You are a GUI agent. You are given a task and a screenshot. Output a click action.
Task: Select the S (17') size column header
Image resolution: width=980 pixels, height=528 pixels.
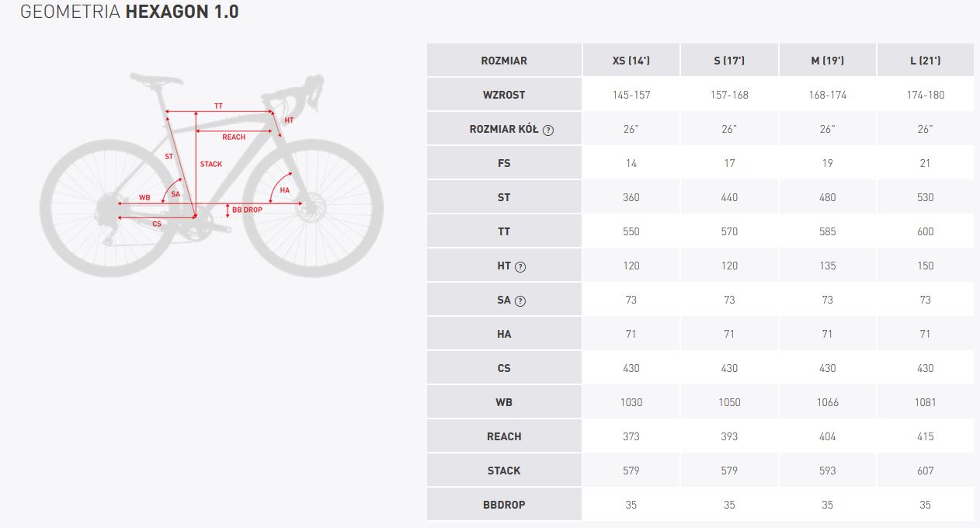pos(729,61)
